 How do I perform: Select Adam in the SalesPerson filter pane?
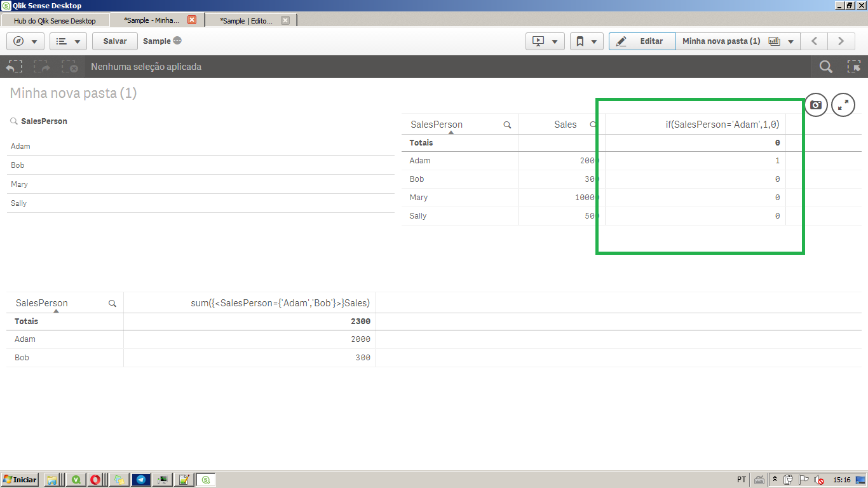[201, 146]
